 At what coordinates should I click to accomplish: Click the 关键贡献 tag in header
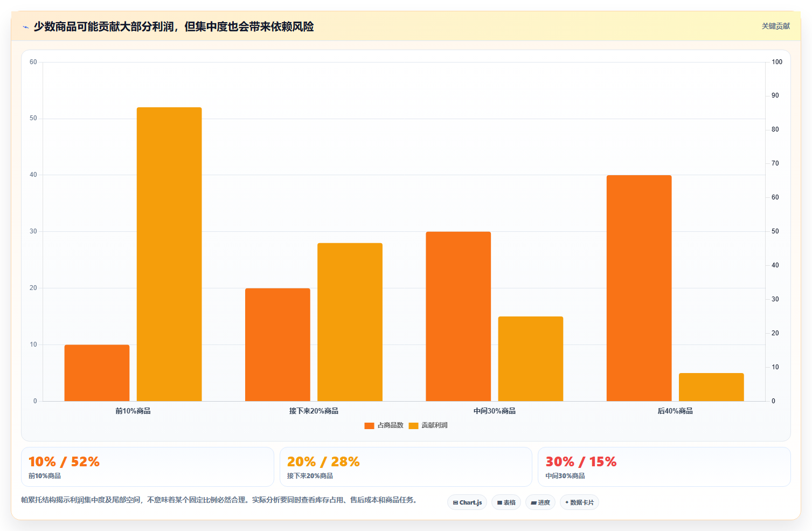pyautogui.click(x=775, y=26)
